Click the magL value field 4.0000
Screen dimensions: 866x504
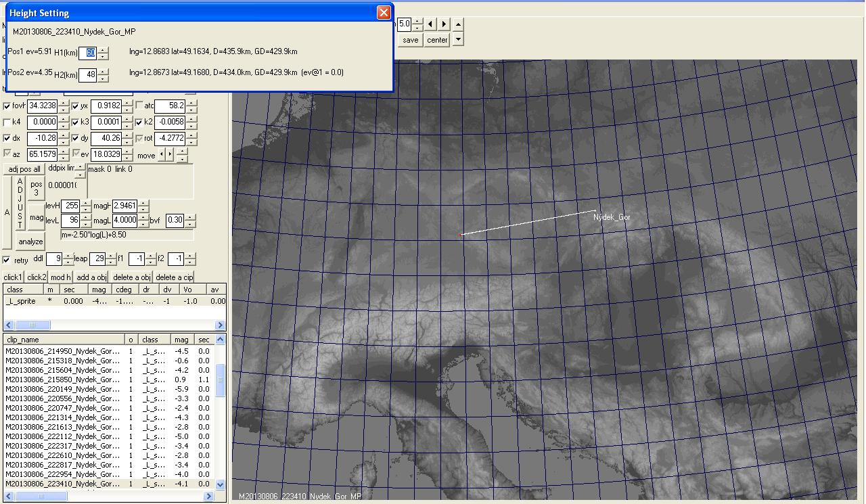[125, 220]
